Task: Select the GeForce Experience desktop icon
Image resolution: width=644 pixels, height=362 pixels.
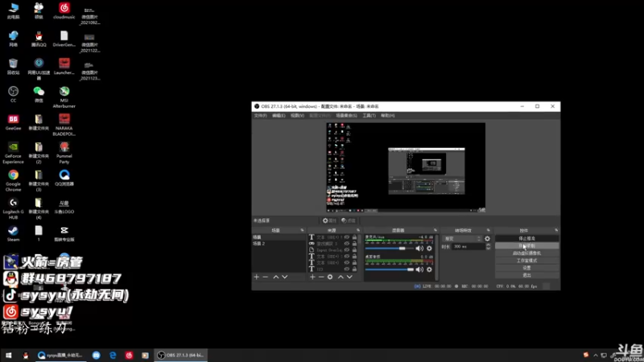Action: (13, 153)
